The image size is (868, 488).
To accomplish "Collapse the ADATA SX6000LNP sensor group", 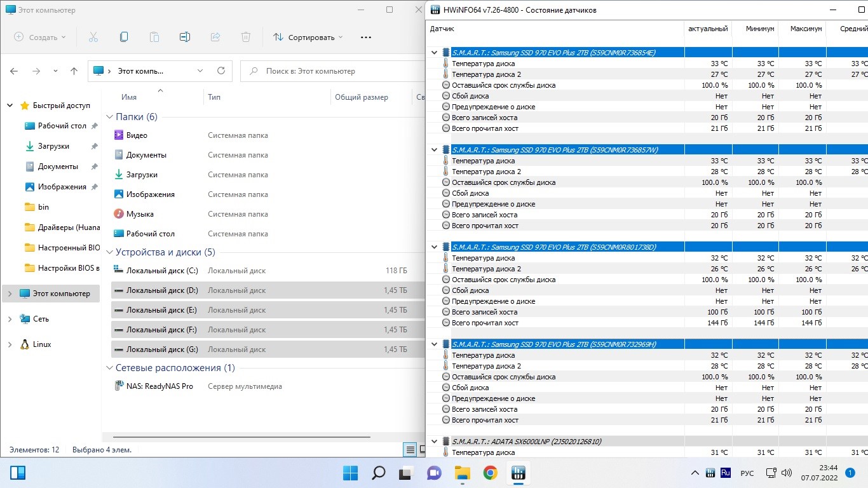I will (x=434, y=441).
